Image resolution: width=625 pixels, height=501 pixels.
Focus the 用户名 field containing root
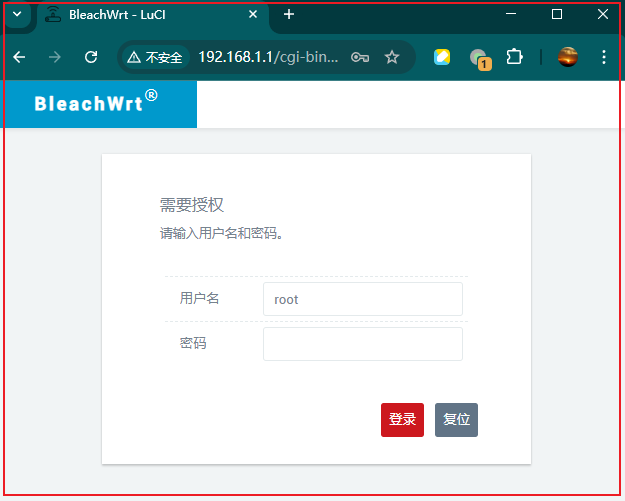point(363,299)
